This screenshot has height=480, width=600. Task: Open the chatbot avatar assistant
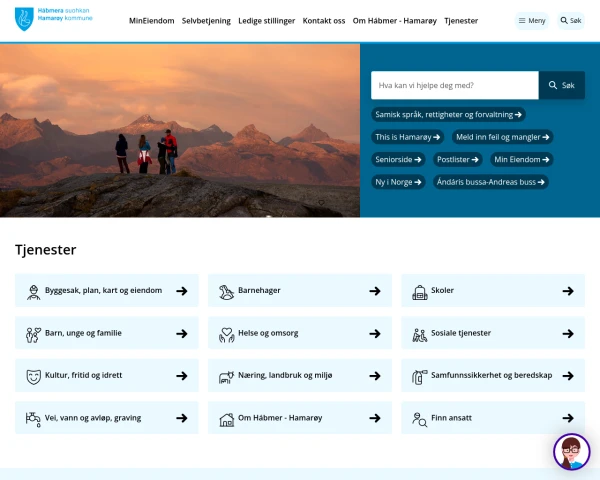pos(571,452)
